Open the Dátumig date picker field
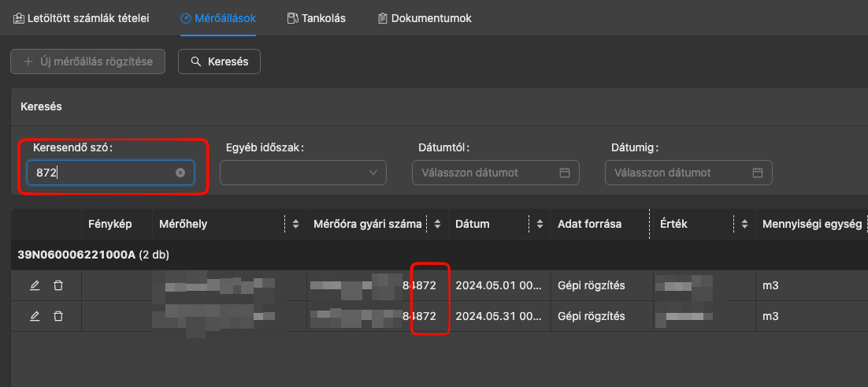The width and height of the screenshot is (868, 387). [x=688, y=173]
